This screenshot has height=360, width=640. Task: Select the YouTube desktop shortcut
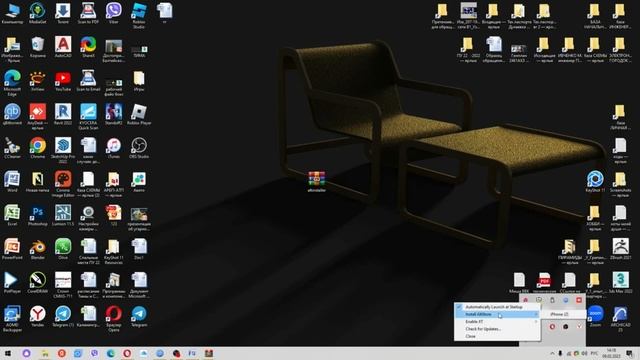pyautogui.click(x=63, y=81)
